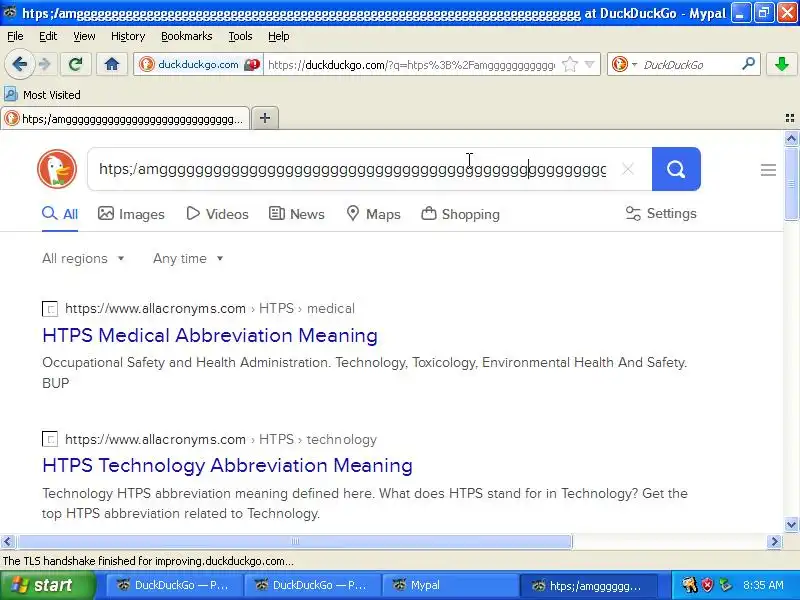Expand the All regions filter

coord(83,259)
